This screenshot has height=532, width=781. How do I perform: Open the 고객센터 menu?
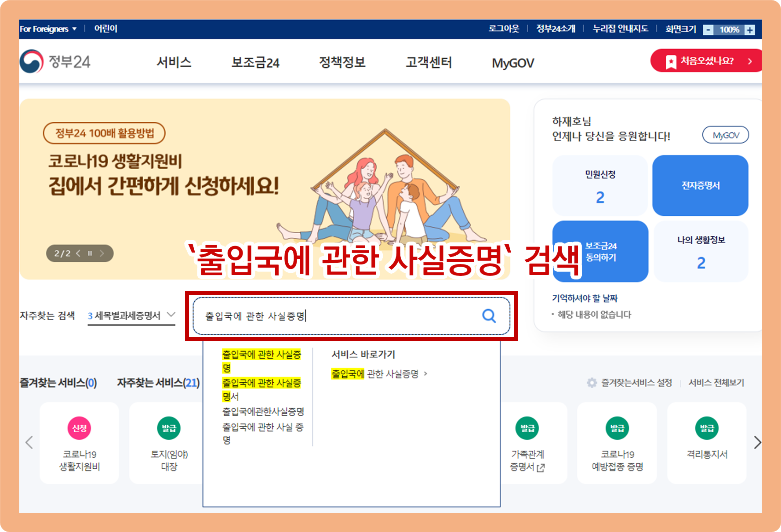tap(429, 62)
